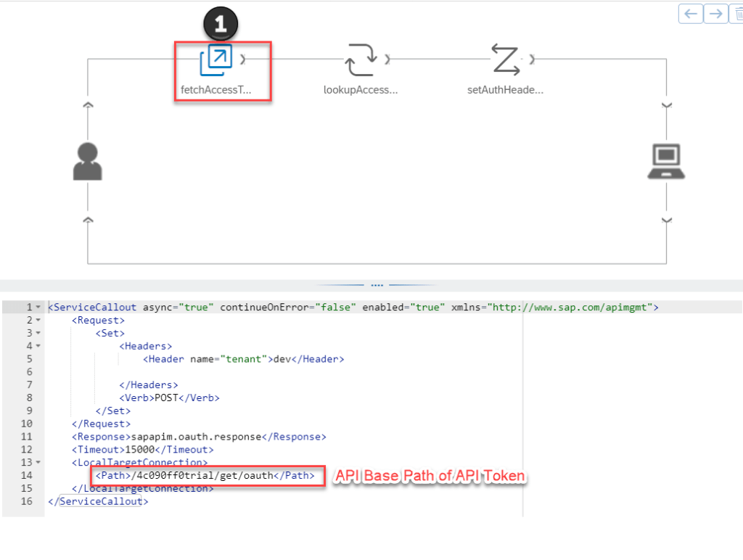Click the client user silhouette icon
Viewport: 743px width, 560px height.
tap(88, 161)
